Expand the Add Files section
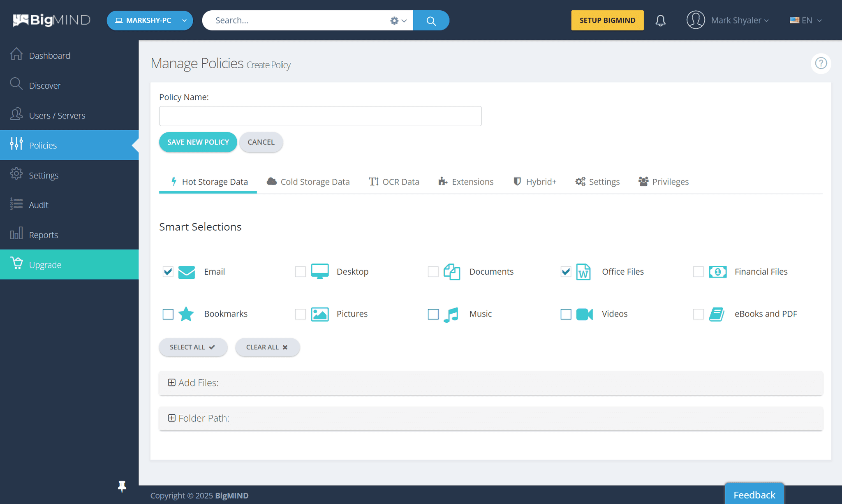 coord(172,382)
